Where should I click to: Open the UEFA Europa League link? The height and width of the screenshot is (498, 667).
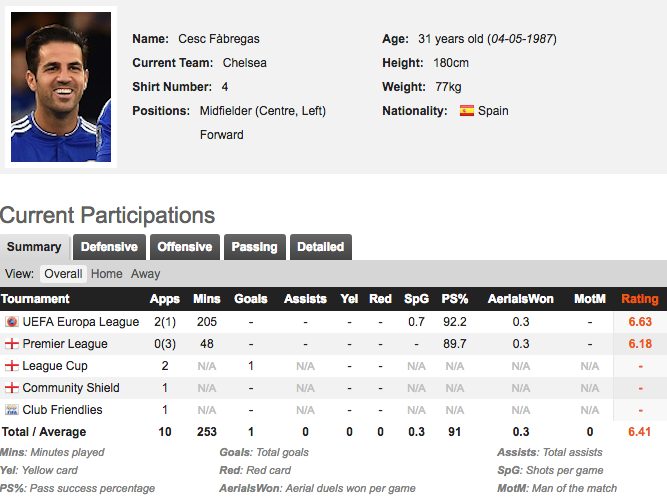(80, 322)
